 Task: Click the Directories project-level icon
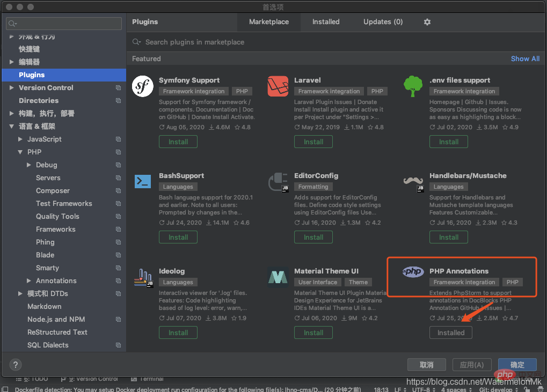pos(118,101)
